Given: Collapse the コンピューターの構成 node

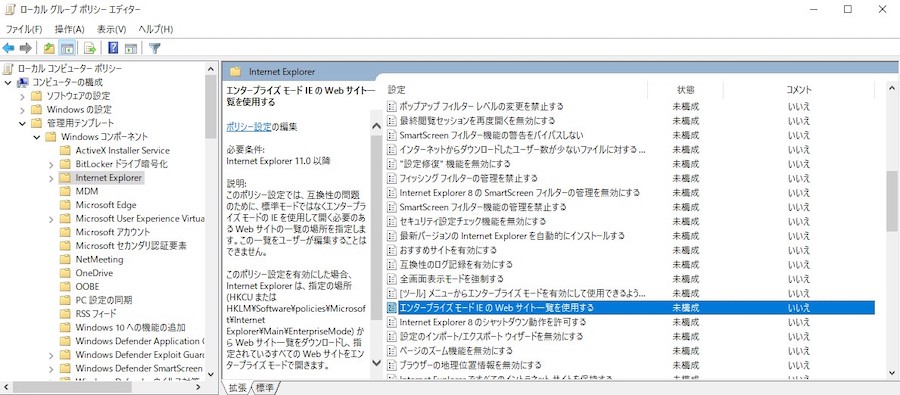Looking at the screenshot, I should pyautogui.click(x=8, y=82).
